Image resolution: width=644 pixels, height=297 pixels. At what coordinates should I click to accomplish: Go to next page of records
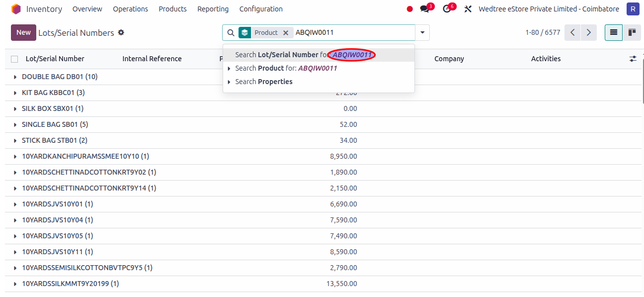(589, 32)
